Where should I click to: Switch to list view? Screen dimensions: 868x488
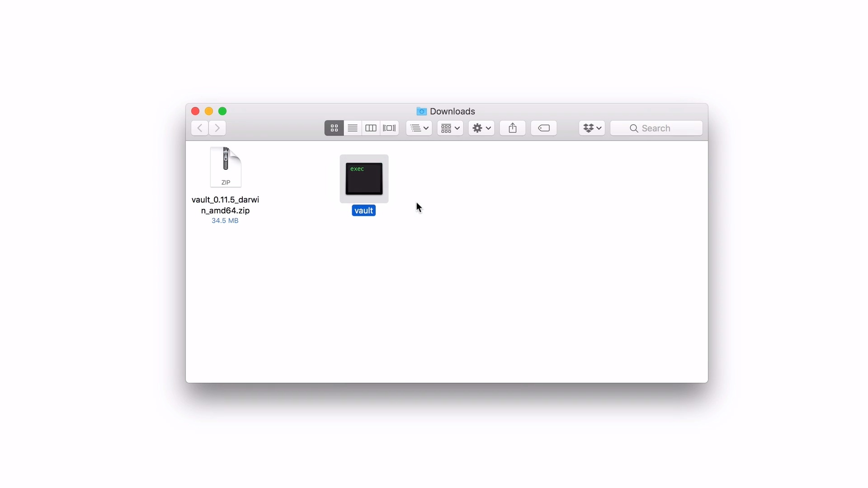point(353,128)
